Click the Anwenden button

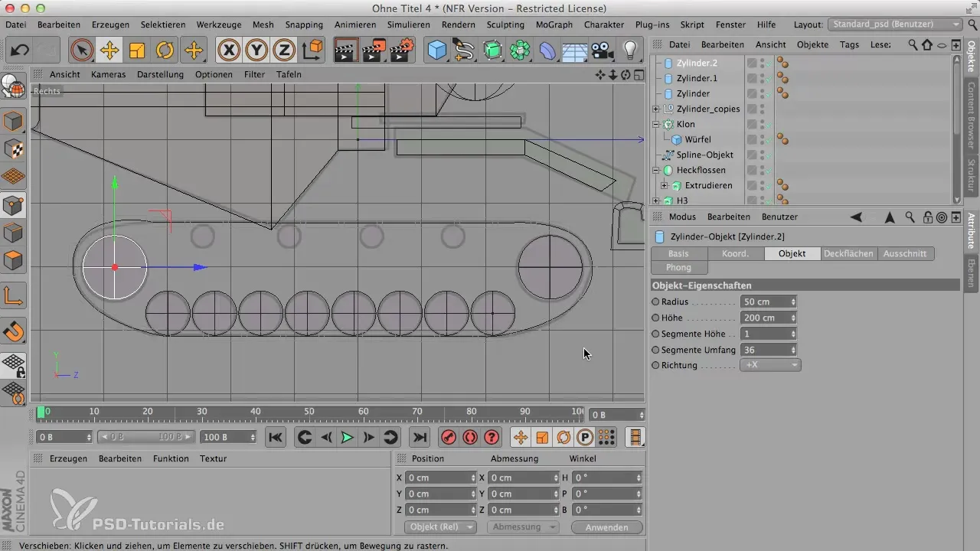606,527
